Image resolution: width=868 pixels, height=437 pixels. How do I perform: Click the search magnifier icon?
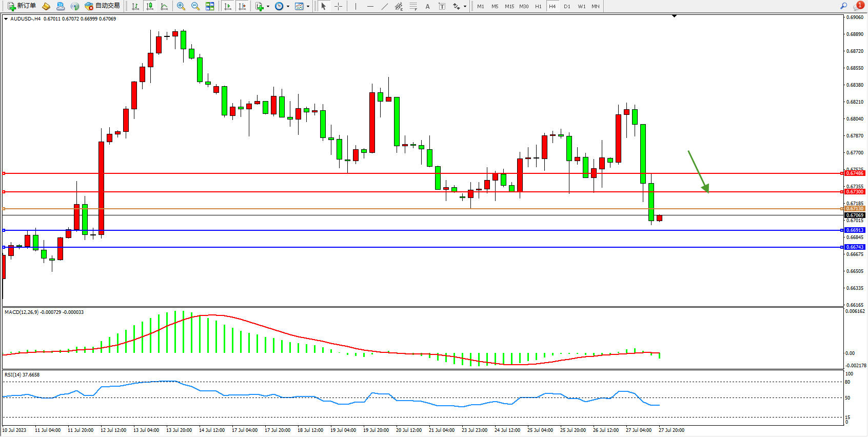click(843, 6)
